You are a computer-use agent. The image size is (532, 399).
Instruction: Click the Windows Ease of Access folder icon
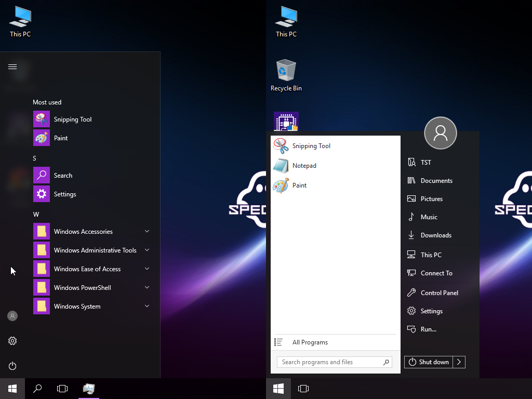click(x=42, y=269)
